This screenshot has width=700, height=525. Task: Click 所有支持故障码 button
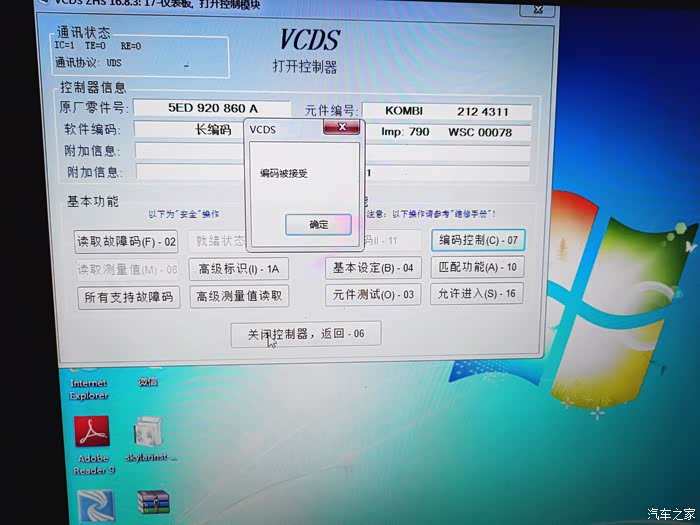click(x=128, y=297)
